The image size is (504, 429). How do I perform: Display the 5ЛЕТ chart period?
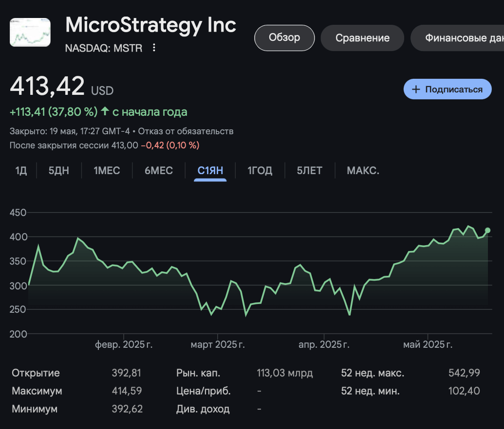point(310,171)
